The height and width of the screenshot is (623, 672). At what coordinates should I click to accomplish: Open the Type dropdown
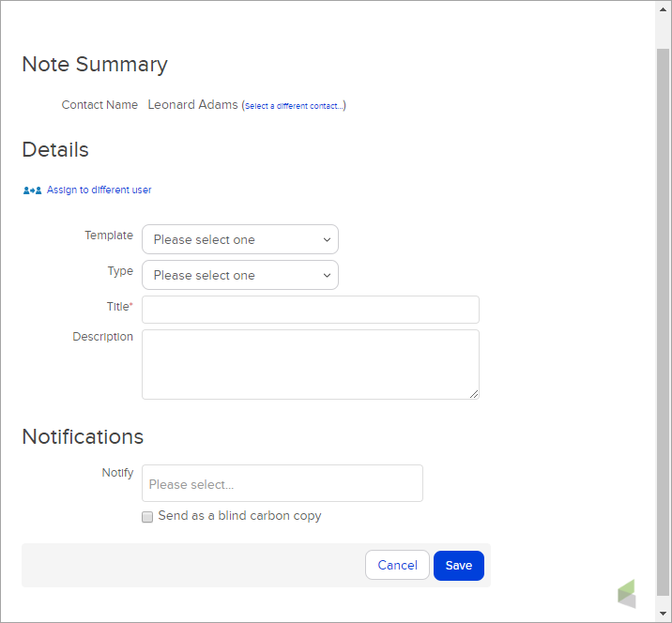coord(240,275)
